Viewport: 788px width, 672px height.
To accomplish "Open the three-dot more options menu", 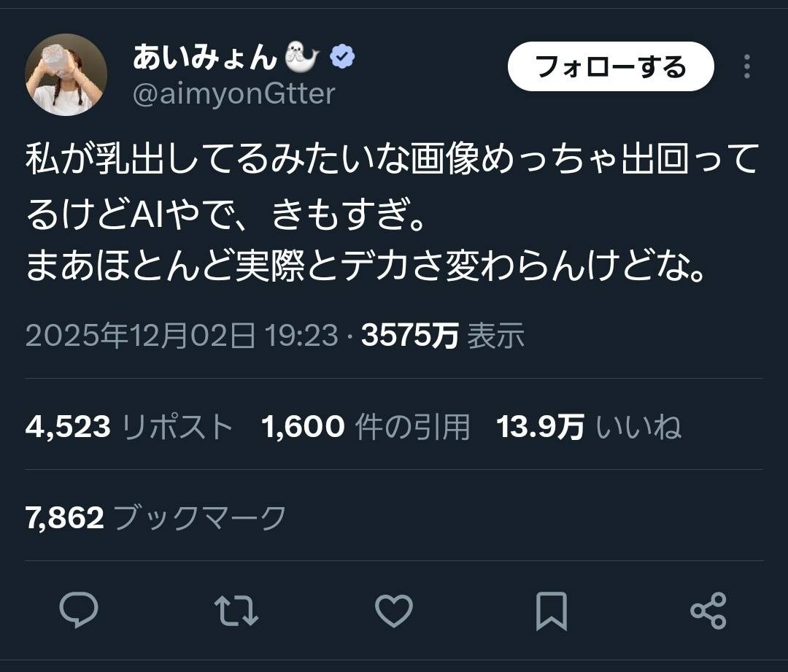I will [x=746, y=66].
